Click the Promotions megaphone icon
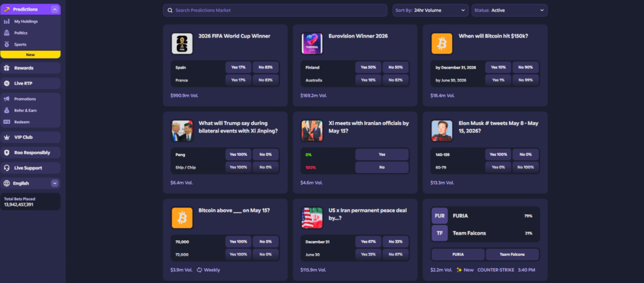 [6, 99]
